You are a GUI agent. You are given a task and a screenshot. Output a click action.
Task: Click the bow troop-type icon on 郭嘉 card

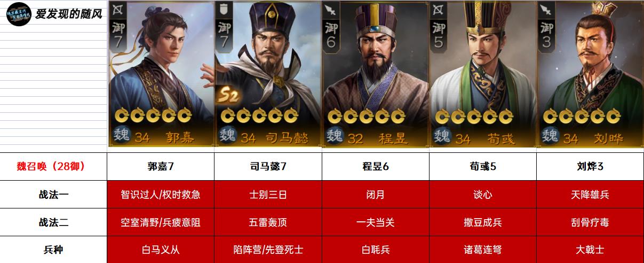point(118,9)
